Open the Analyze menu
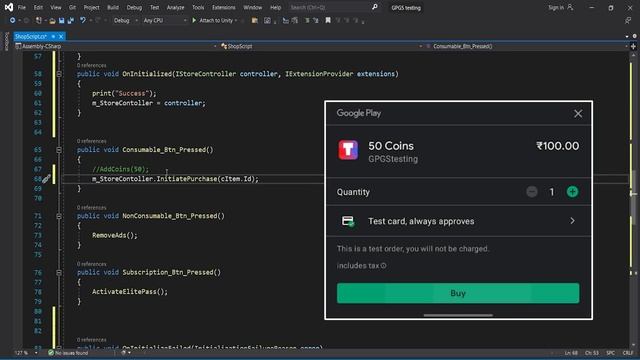The height and width of the screenshot is (360, 640). [175, 7]
